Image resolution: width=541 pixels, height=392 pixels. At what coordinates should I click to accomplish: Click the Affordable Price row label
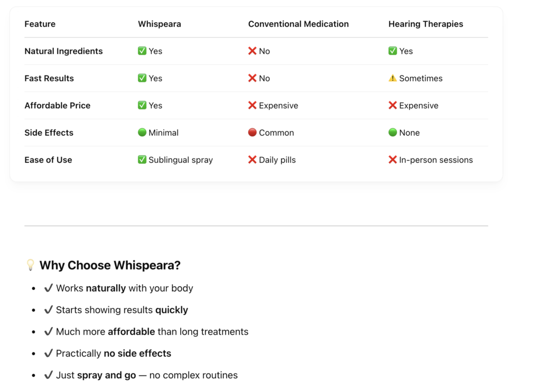point(57,106)
